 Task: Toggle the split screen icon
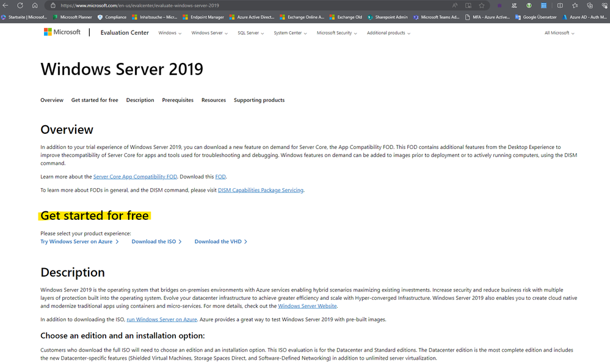pos(560,5)
